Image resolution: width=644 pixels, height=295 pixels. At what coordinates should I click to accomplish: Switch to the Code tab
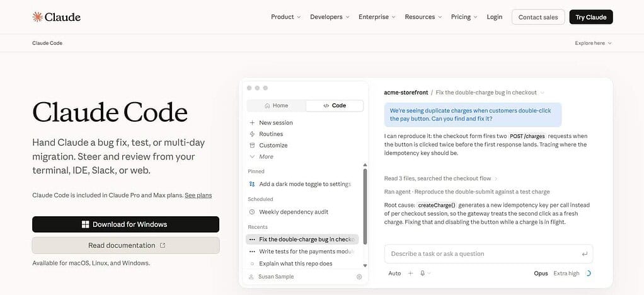click(335, 106)
